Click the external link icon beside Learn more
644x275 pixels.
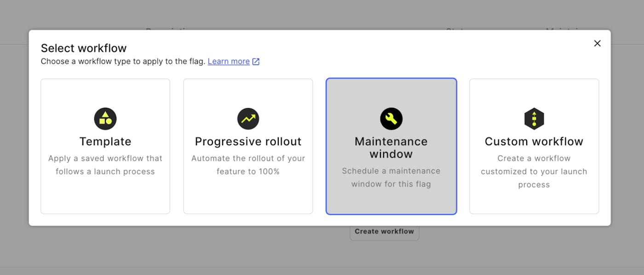256,62
